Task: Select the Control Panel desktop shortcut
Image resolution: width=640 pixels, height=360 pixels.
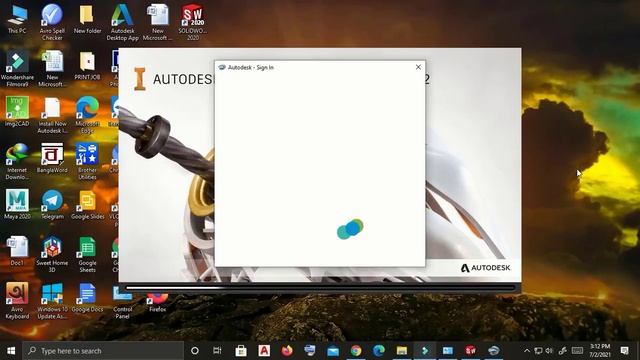Action: (x=122, y=303)
